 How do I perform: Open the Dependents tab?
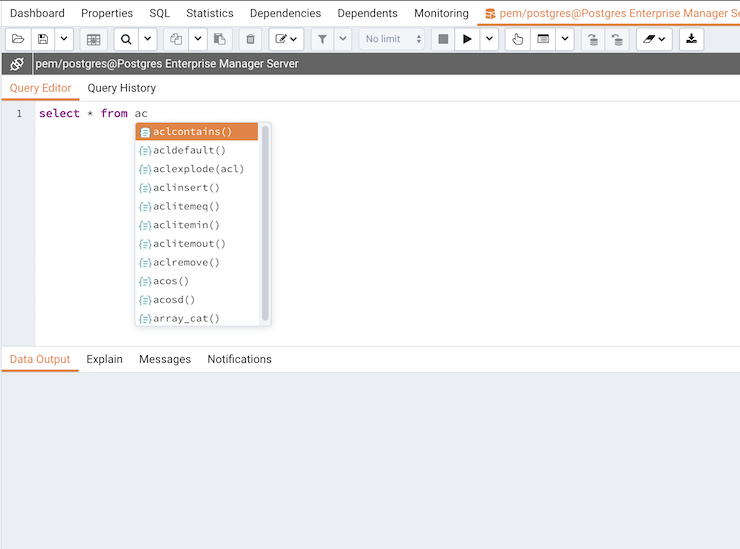(368, 13)
